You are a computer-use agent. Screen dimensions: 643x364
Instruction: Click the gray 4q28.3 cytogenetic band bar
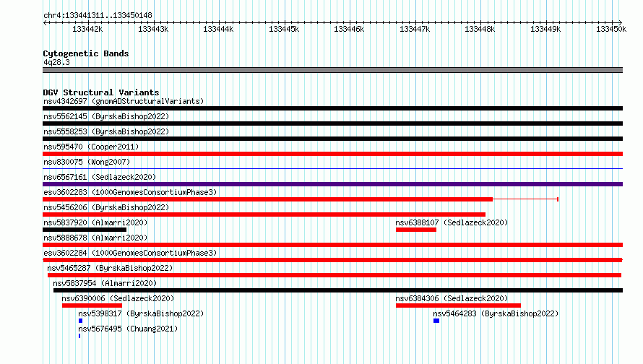(332, 70)
